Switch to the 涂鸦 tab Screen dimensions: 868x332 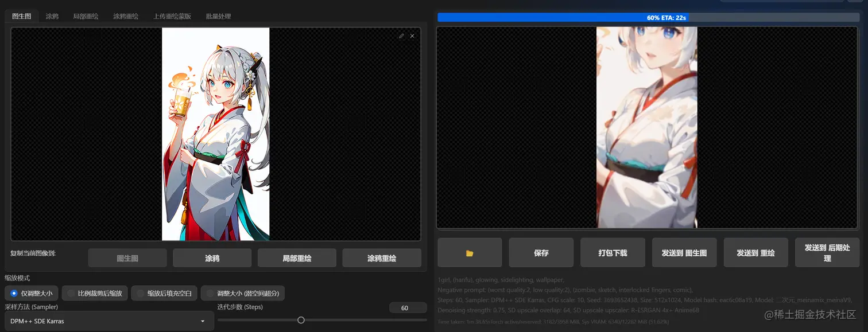[x=52, y=16]
